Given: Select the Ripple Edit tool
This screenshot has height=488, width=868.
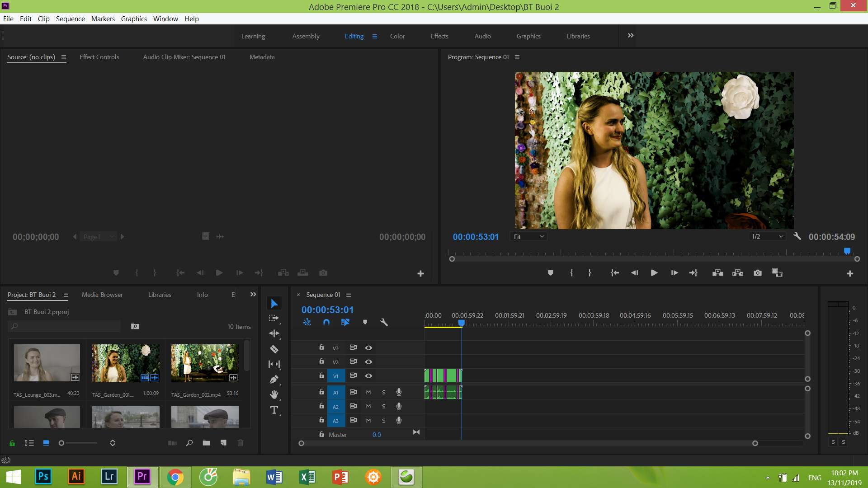Looking at the screenshot, I should (274, 333).
